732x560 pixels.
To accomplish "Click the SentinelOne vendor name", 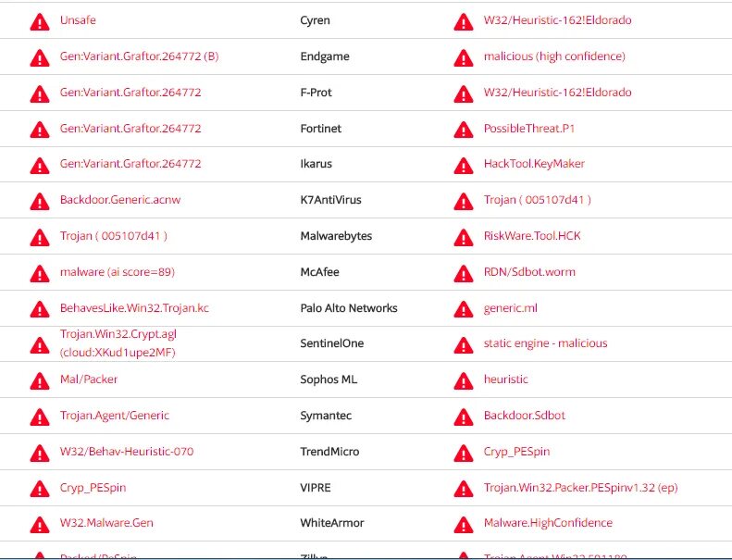I will tap(332, 343).
